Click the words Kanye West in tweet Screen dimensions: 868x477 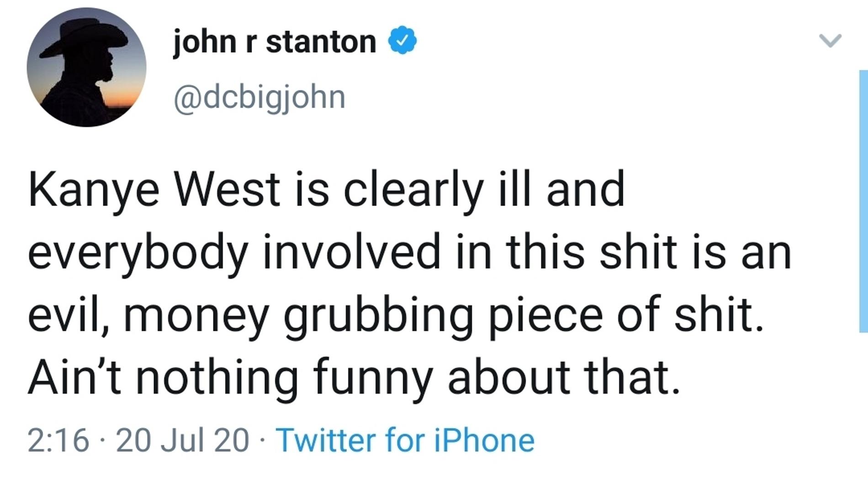(154, 190)
